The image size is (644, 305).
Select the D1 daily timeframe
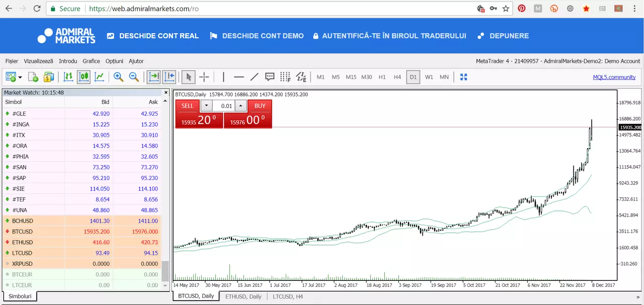tap(413, 77)
